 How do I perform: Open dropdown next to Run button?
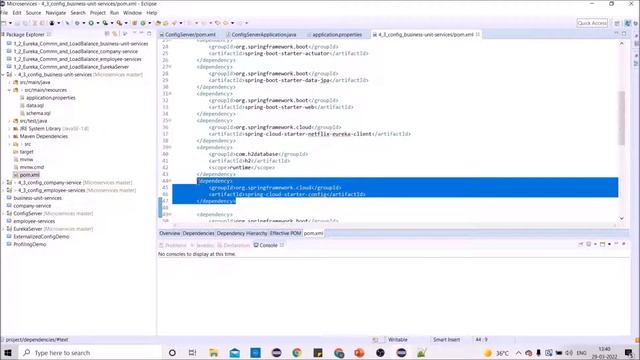(x=98, y=23)
